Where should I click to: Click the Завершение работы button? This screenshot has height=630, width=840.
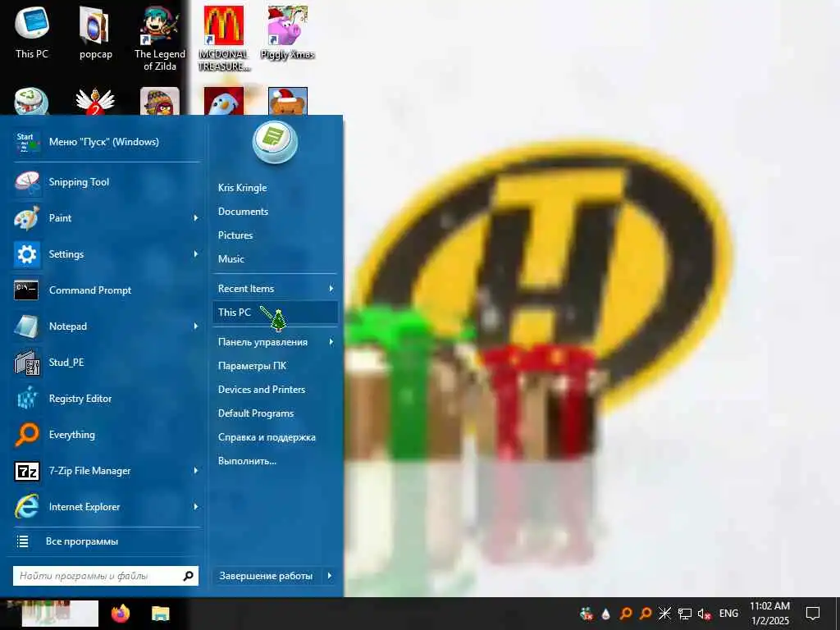(267, 576)
